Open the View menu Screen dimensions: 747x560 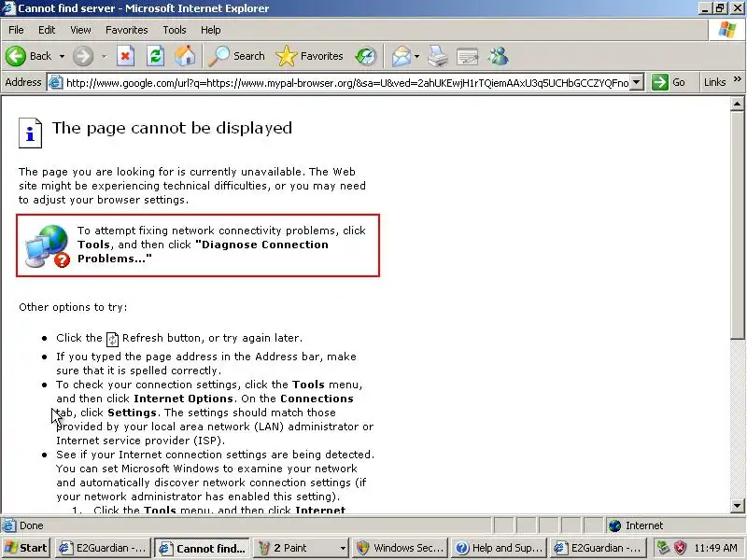80,30
